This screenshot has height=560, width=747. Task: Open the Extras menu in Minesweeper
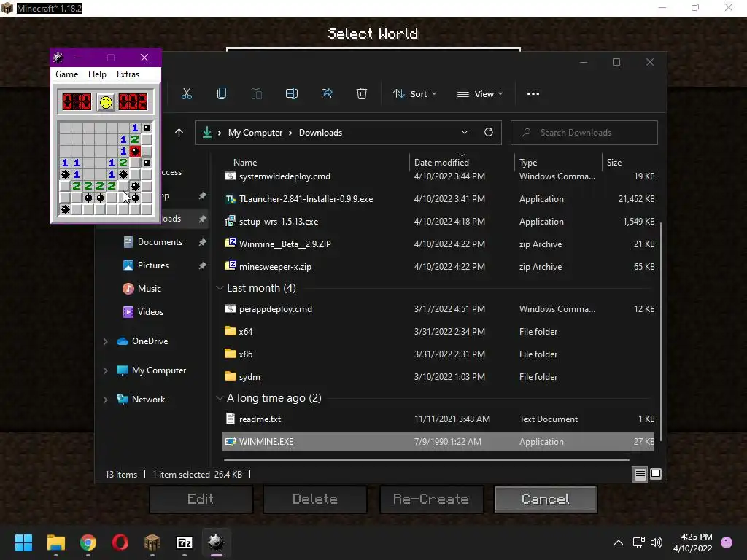128,74
